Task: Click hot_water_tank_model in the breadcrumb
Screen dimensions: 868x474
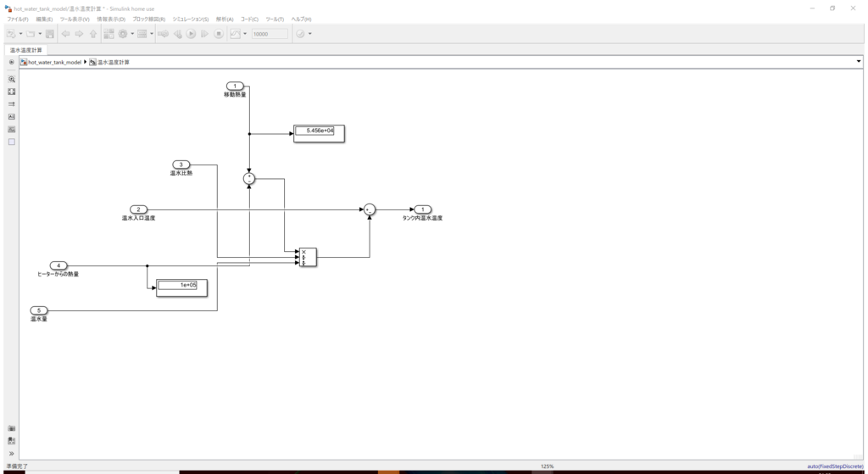Action: [54, 62]
